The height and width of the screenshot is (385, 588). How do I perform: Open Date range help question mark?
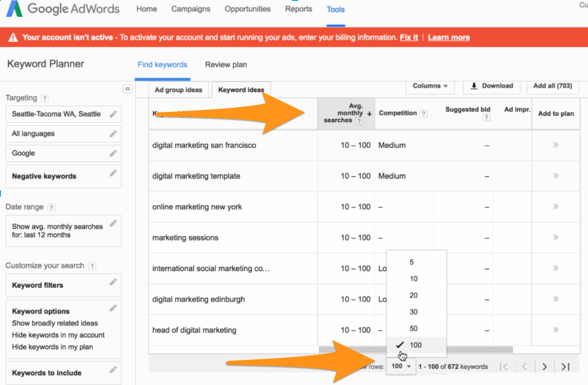coord(51,207)
